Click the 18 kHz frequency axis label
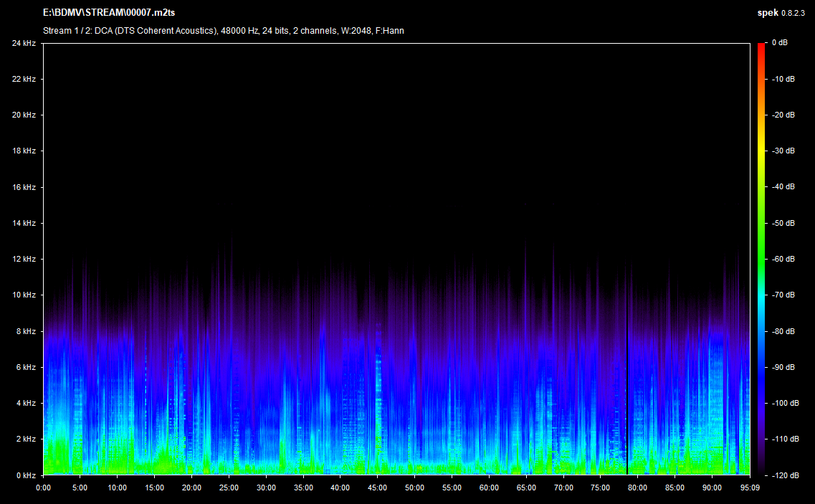The width and height of the screenshot is (815, 504). click(x=24, y=151)
